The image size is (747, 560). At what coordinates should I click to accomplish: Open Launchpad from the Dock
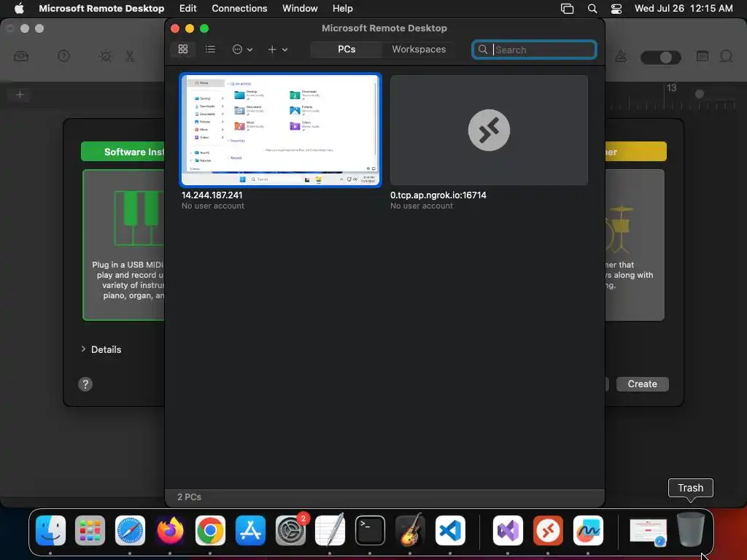(x=90, y=530)
